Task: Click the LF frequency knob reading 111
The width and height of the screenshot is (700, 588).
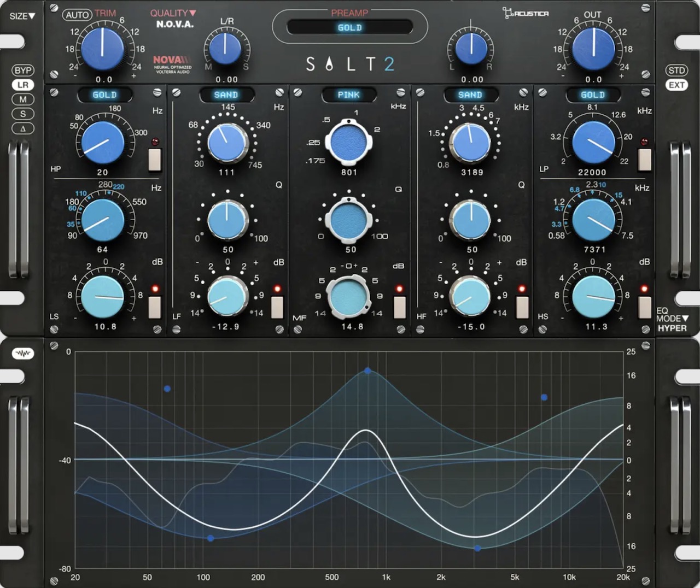Action: click(227, 142)
